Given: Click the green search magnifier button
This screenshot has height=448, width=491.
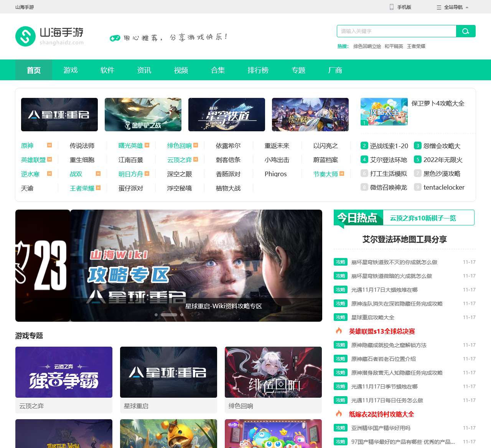Looking at the screenshot, I should point(466,31).
